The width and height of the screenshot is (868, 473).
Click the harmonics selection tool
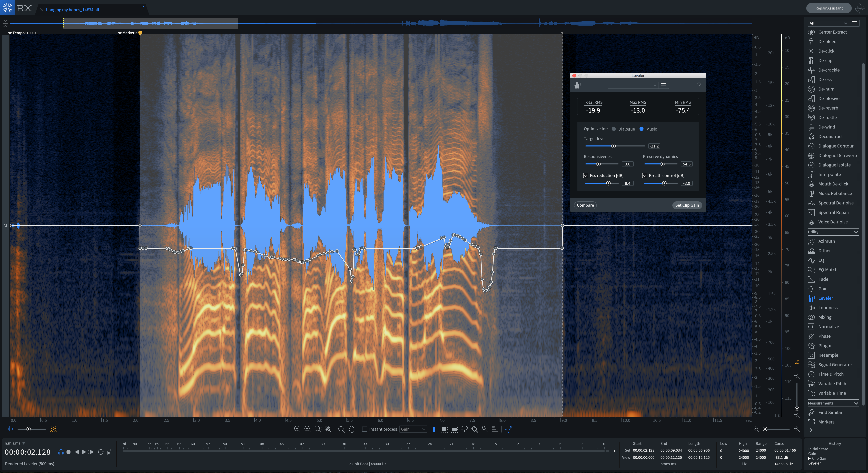point(495,429)
